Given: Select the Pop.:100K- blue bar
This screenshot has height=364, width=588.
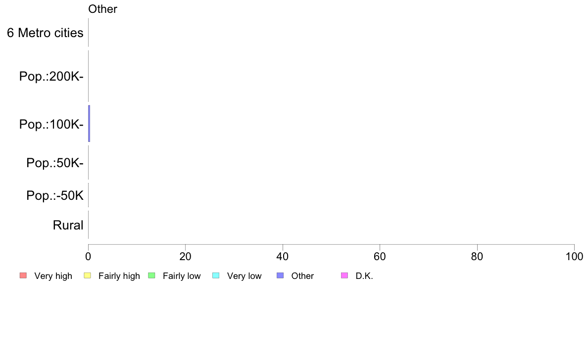Looking at the screenshot, I should click(89, 124).
